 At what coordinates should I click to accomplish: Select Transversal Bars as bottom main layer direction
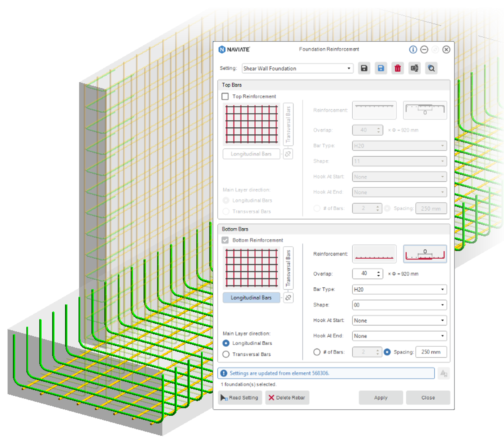(x=226, y=354)
